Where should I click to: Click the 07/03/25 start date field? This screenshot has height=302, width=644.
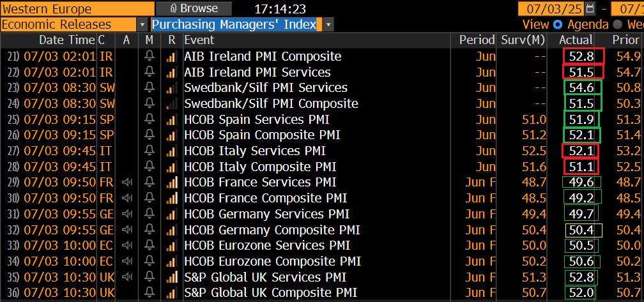click(x=551, y=8)
